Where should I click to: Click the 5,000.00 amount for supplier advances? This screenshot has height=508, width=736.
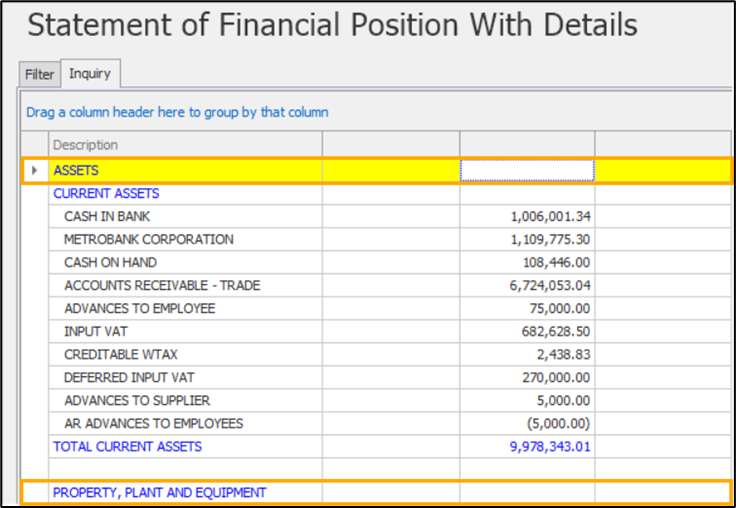(x=564, y=400)
